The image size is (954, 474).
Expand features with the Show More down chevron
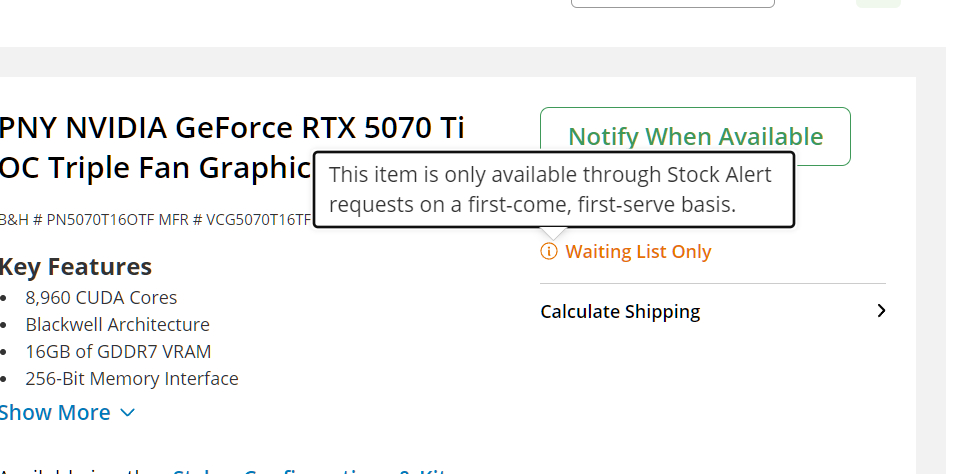point(127,412)
